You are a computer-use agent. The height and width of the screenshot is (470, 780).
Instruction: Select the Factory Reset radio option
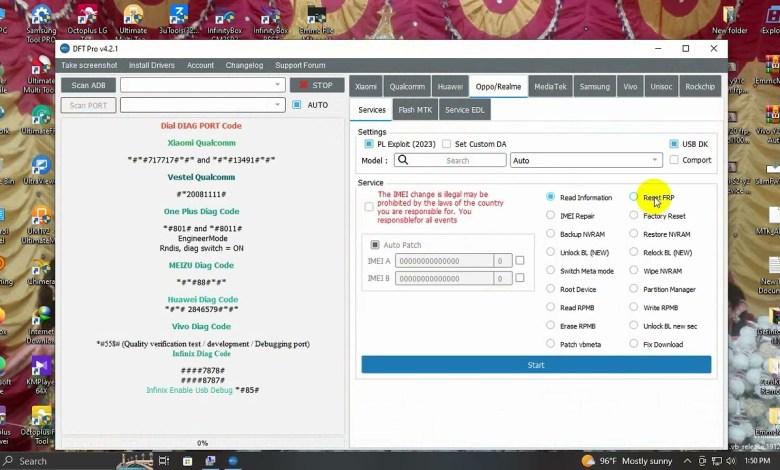coord(634,216)
